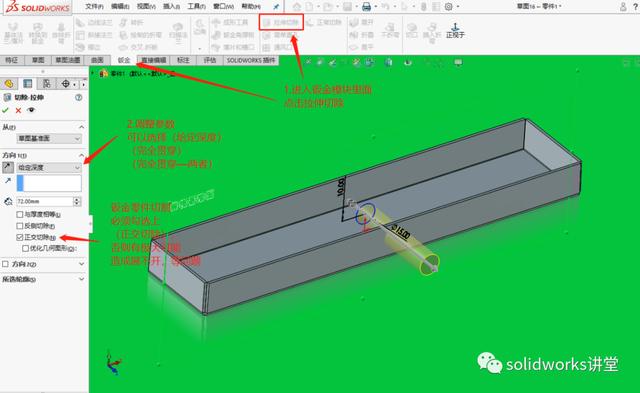Click the 成形工具 (Forming Tool) button
This screenshot has height=393, width=640.
[231, 22]
